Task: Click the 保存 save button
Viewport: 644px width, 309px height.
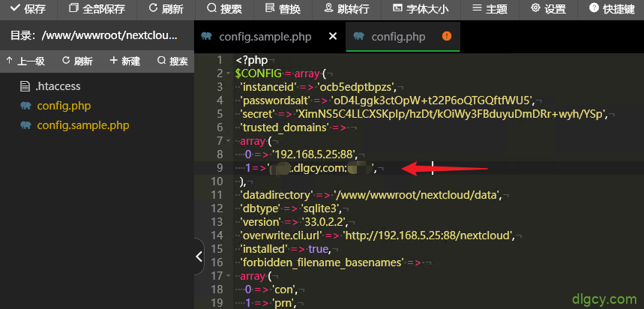Action: (x=28, y=9)
